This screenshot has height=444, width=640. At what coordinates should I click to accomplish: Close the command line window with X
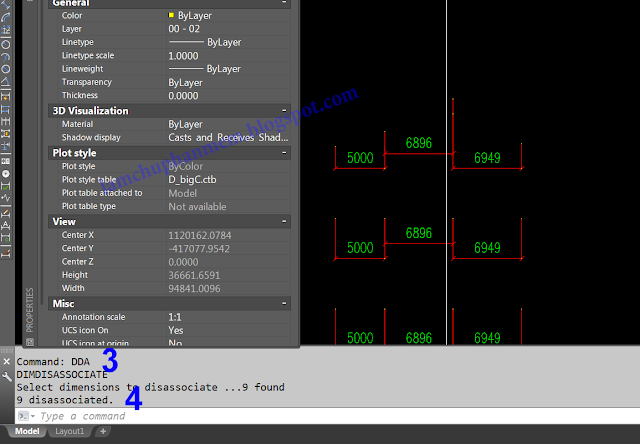click(8, 361)
